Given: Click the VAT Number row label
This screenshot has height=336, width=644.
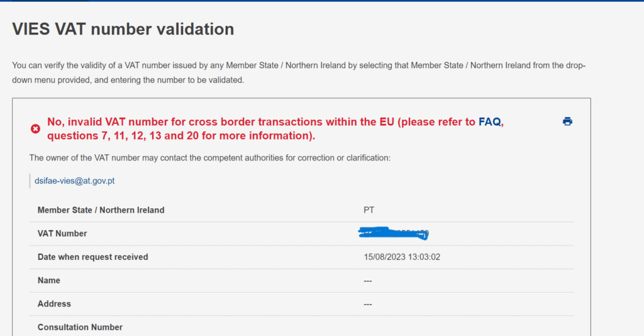Looking at the screenshot, I should pos(62,233).
